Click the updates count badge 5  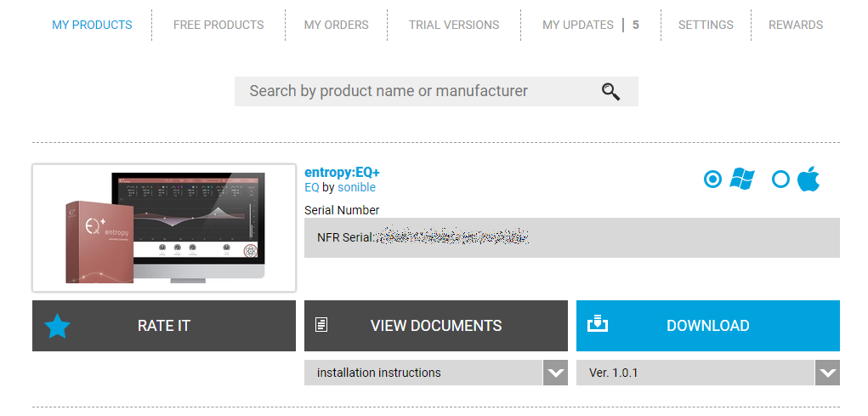click(636, 25)
